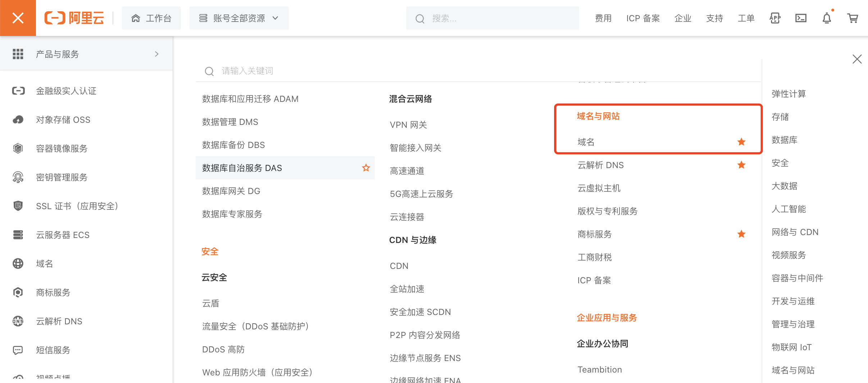Open ICP 备案 in product list
Image resolution: width=868 pixels, height=383 pixels.
(594, 280)
